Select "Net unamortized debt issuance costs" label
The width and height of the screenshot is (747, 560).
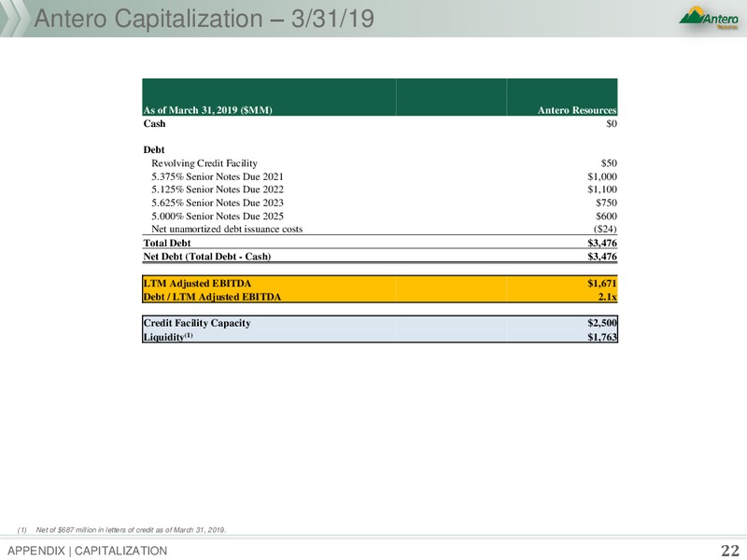point(227,229)
